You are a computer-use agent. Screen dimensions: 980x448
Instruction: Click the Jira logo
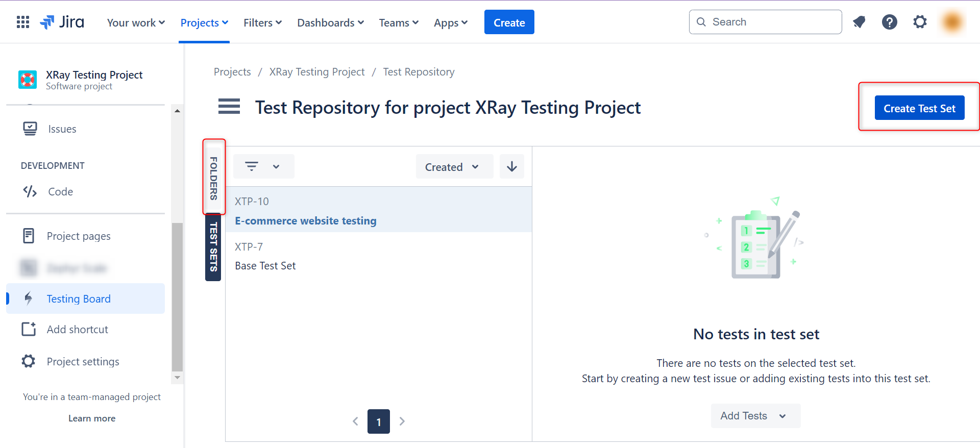(x=62, y=22)
